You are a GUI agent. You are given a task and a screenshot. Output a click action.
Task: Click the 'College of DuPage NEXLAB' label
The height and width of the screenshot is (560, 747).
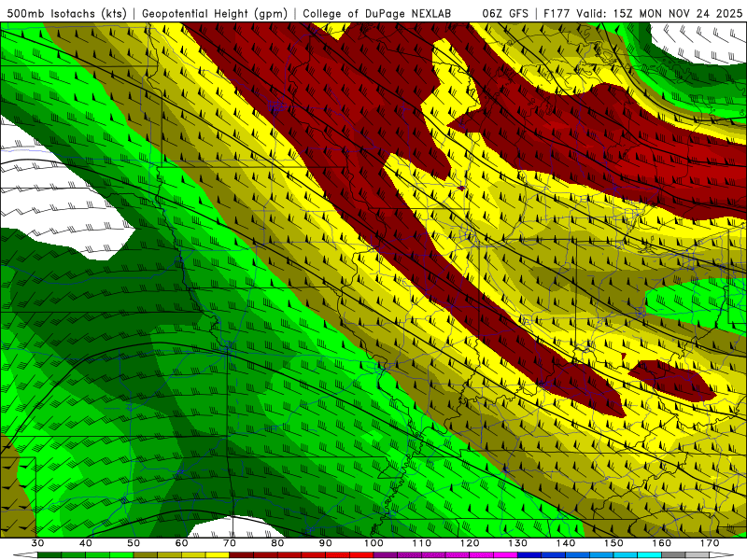(376, 13)
